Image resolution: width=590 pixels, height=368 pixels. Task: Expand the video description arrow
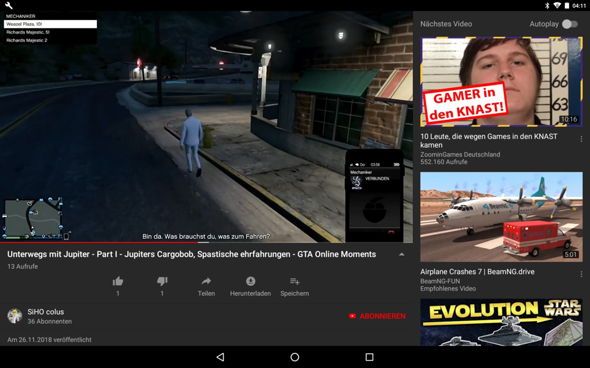tap(401, 254)
